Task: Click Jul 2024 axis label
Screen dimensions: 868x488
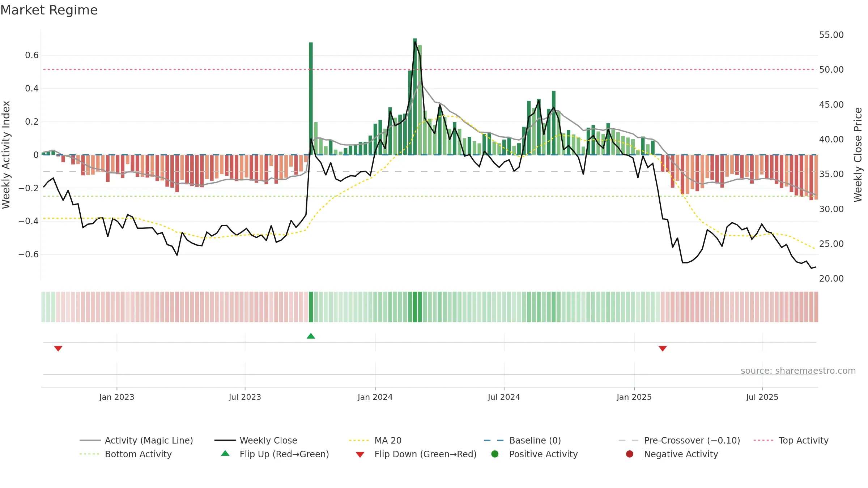Action: point(504,397)
